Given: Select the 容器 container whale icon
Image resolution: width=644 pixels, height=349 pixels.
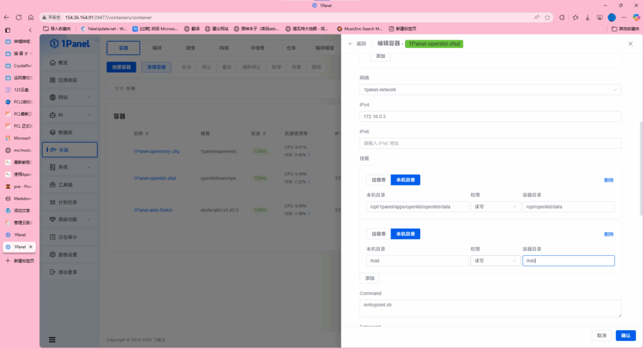Looking at the screenshot, I should [53, 150].
